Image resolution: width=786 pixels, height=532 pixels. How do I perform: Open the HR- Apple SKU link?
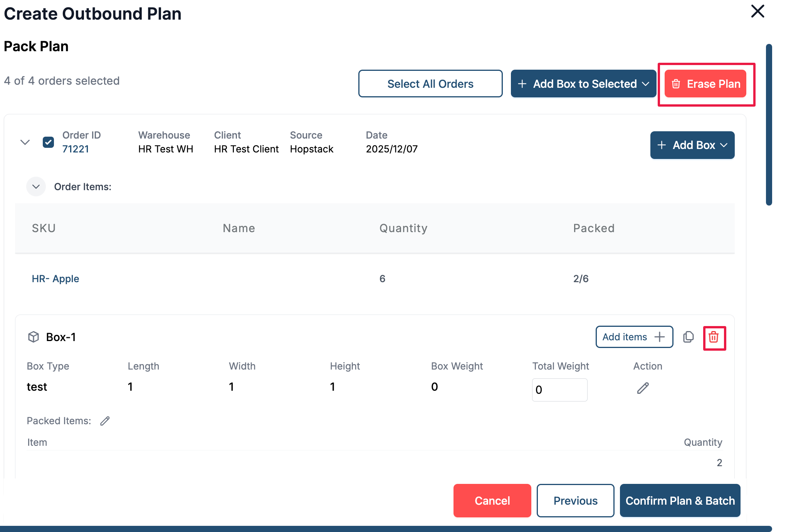pyautogui.click(x=55, y=279)
